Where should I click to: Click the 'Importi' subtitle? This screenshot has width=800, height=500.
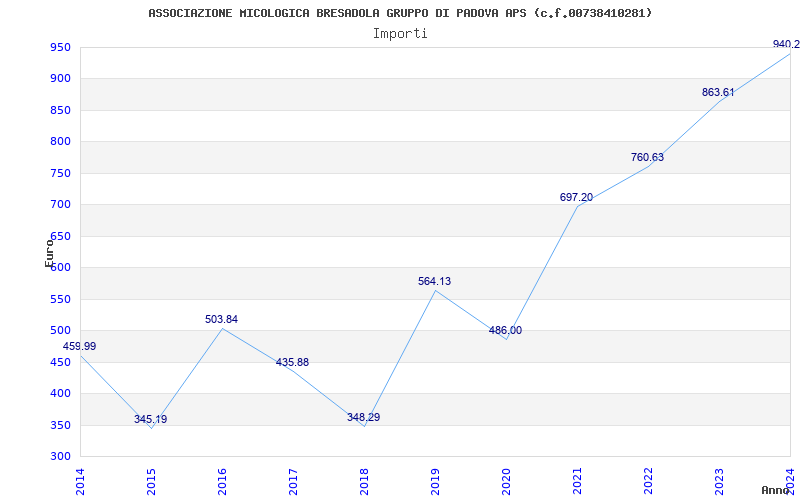pos(400,34)
